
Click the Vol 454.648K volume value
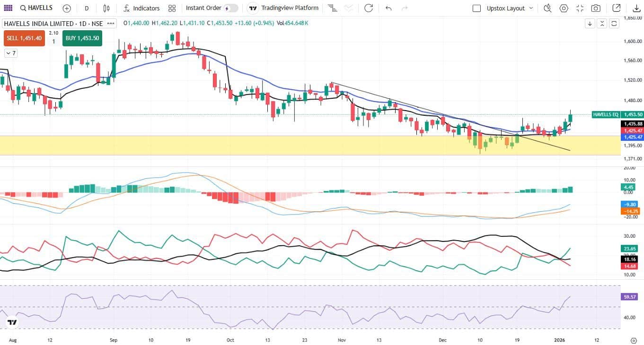(x=292, y=23)
